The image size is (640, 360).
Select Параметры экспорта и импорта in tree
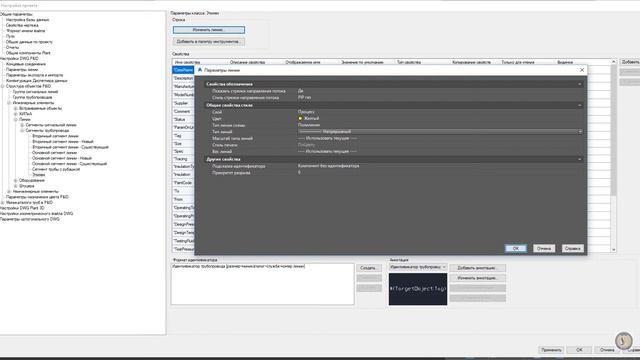coord(34,75)
